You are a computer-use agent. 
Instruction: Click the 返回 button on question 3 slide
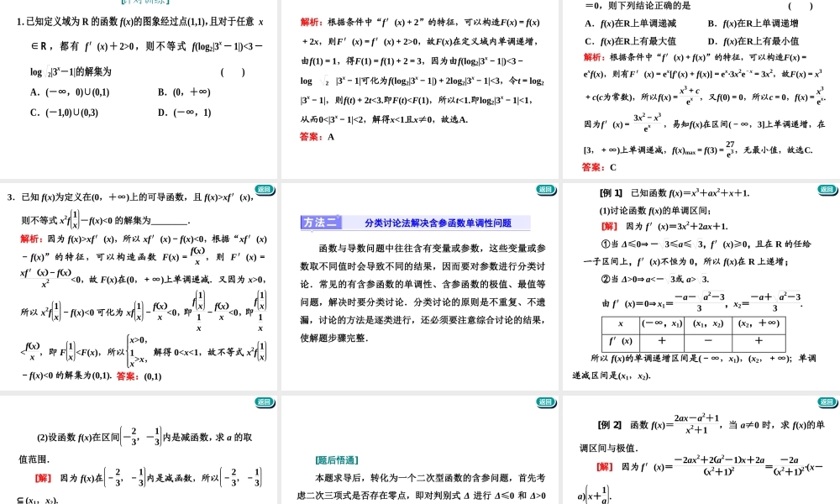point(265,191)
